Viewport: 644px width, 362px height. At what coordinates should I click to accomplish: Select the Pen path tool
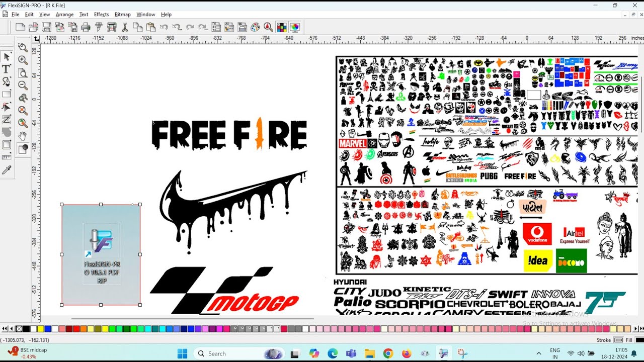(x=7, y=81)
